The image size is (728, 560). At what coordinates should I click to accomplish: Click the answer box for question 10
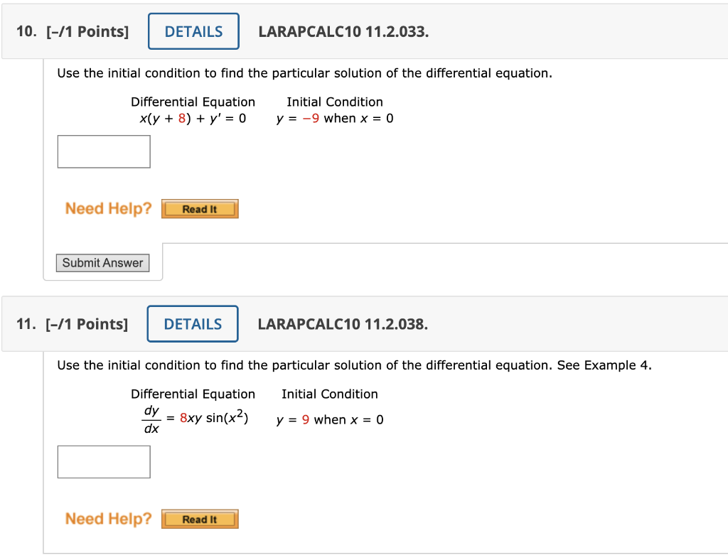coord(104,151)
